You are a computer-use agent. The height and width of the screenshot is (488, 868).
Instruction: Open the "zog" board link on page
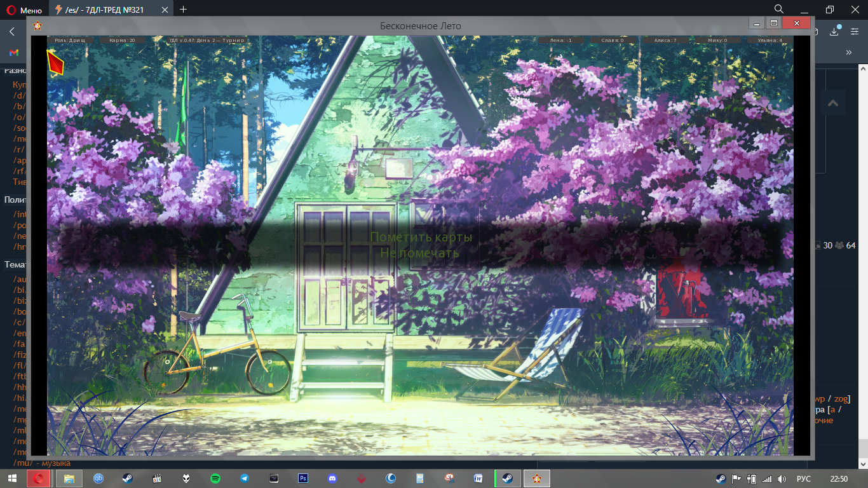[841, 399]
